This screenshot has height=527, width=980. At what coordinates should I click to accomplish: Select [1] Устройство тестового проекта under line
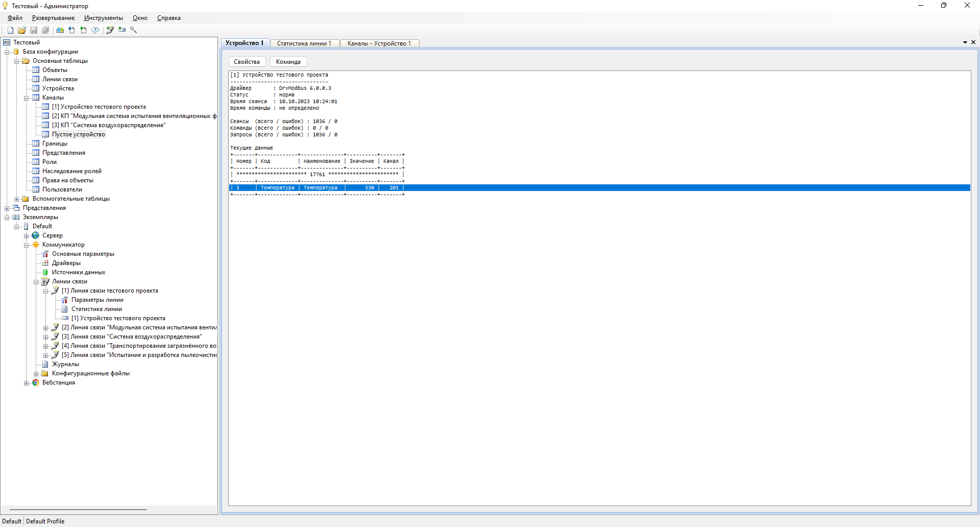[x=118, y=318]
